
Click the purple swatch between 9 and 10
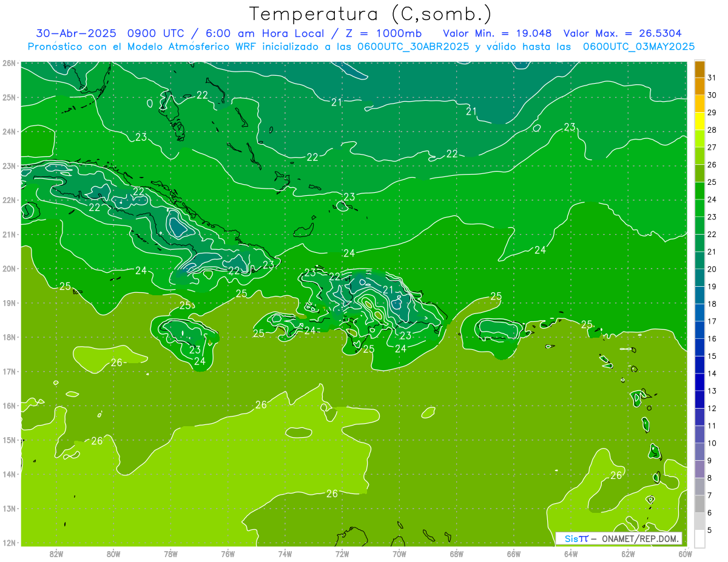(x=699, y=452)
